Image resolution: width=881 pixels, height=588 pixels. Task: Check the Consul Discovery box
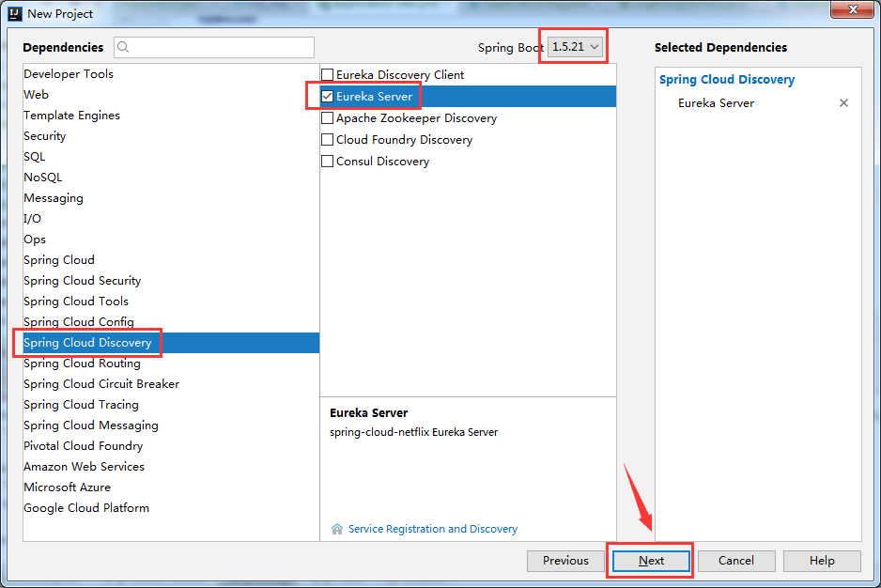pyautogui.click(x=327, y=162)
